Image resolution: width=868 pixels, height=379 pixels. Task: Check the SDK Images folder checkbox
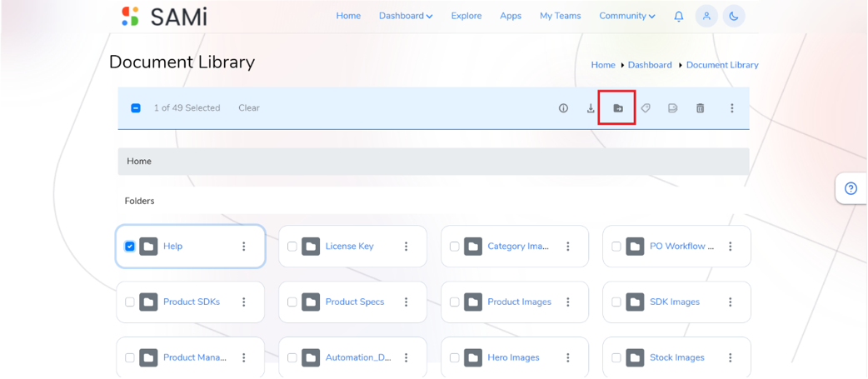click(x=616, y=302)
